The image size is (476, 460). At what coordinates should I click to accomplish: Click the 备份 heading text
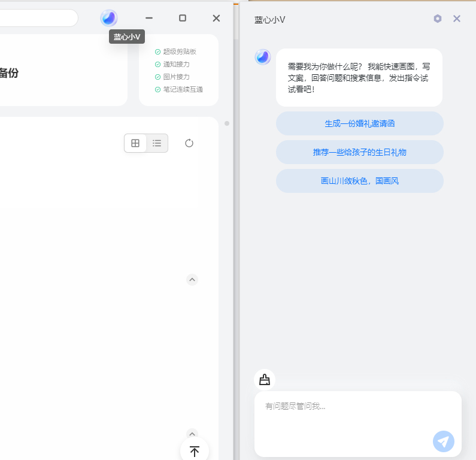[9, 73]
